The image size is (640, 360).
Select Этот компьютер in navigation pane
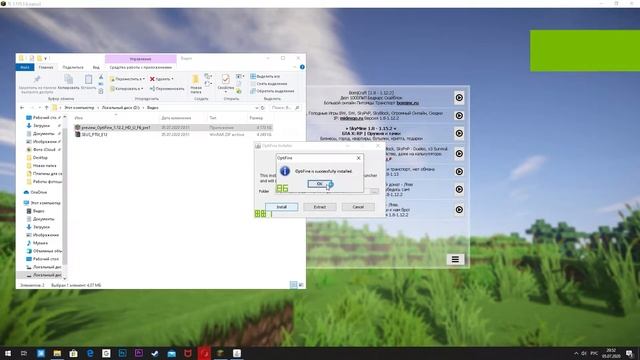[45, 203]
